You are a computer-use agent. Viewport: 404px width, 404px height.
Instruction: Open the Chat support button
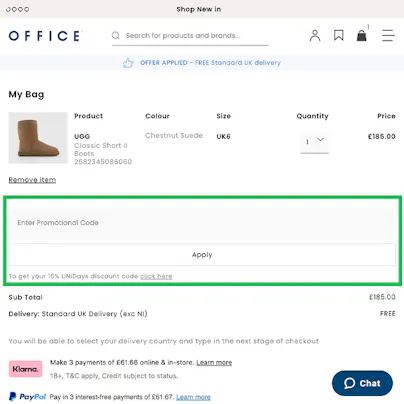pos(362,383)
